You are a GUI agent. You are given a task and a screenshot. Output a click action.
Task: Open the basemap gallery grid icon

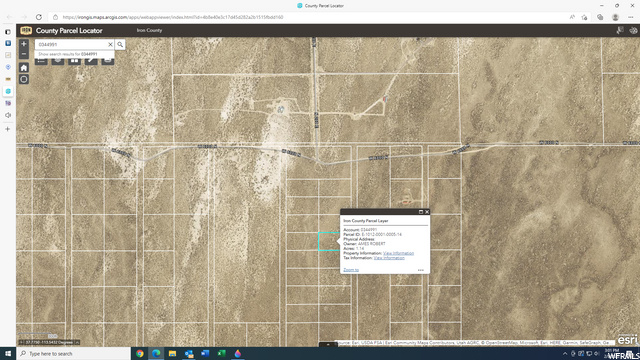pyautogui.click(x=74, y=61)
